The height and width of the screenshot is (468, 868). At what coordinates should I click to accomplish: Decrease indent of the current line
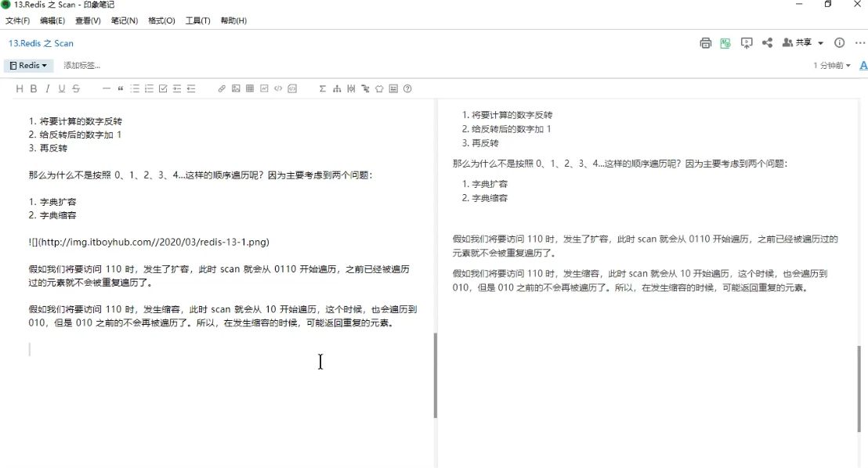click(191, 88)
